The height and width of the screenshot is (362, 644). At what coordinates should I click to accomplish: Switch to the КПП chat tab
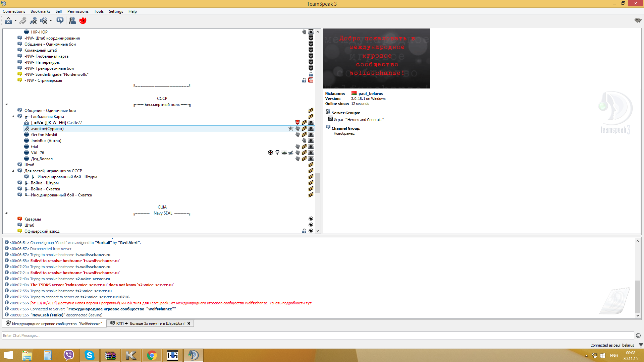(x=148, y=323)
